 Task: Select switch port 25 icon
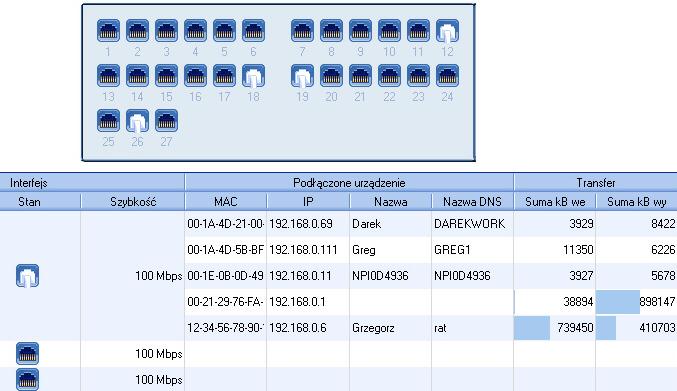108,120
